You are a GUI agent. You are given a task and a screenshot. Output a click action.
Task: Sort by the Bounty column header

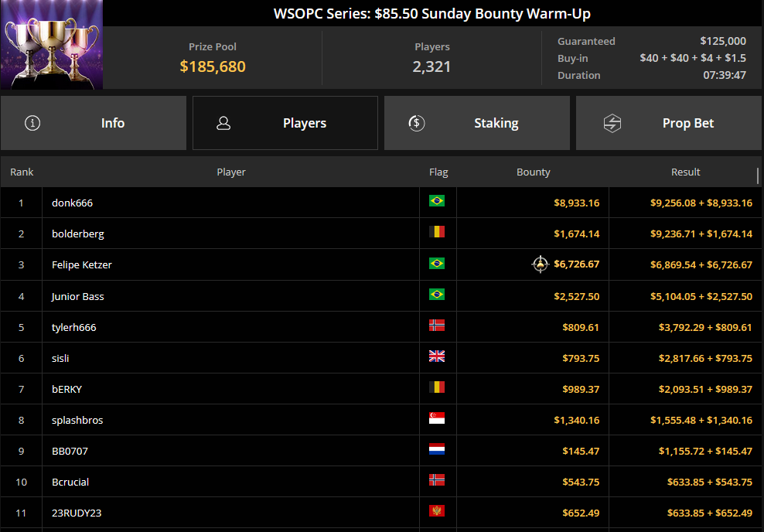click(x=533, y=172)
